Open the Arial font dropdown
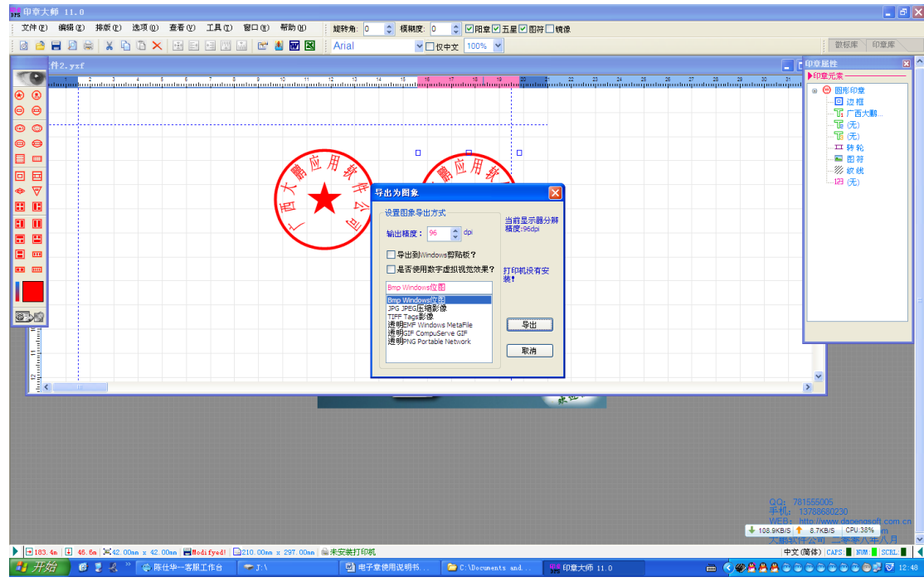 pyautogui.click(x=419, y=46)
